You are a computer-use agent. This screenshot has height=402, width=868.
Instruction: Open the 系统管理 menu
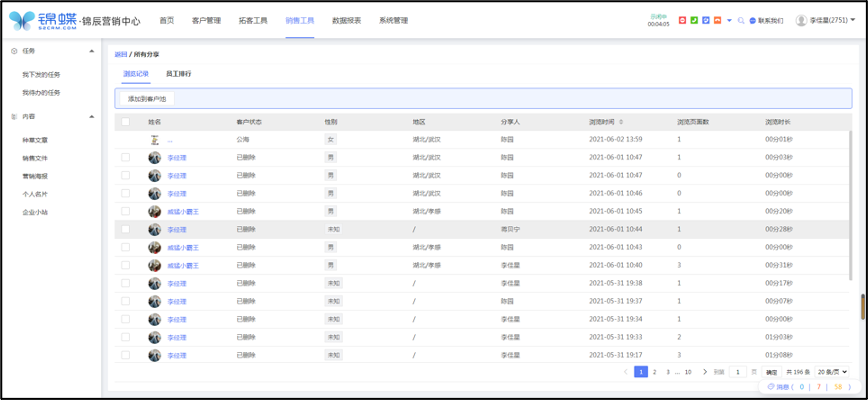[394, 20]
